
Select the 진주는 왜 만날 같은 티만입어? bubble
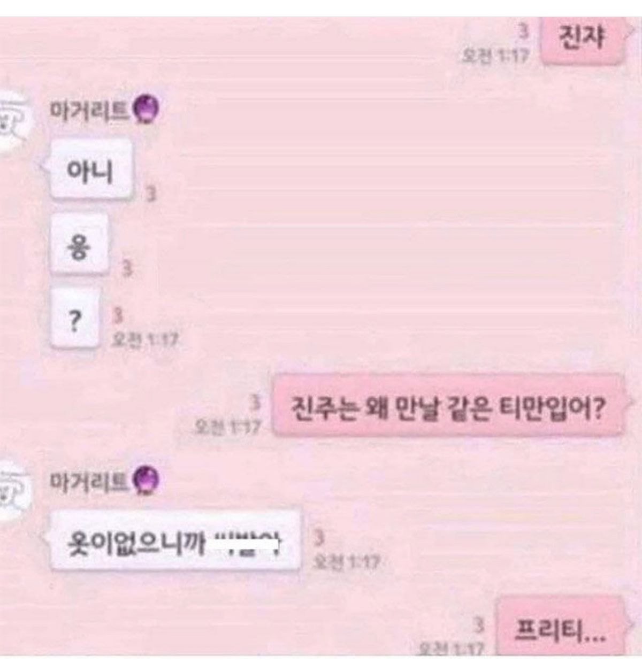[448, 406]
